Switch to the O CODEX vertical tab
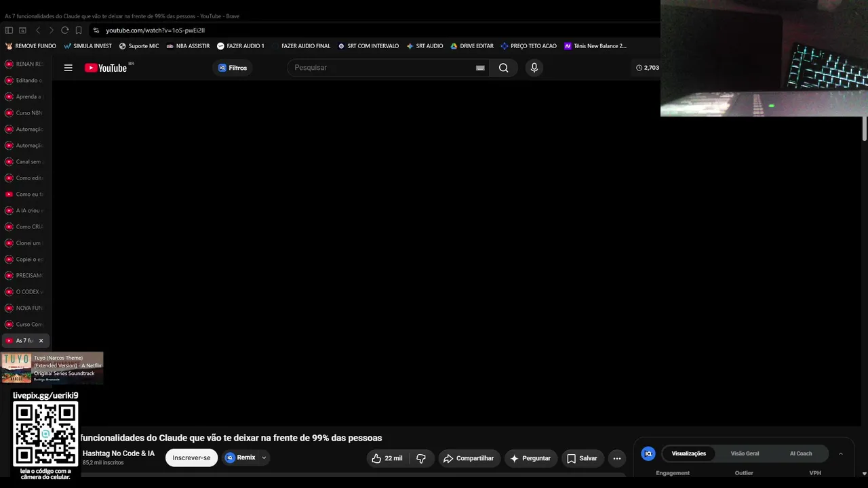The width and height of the screenshot is (868, 488). tap(26, 291)
